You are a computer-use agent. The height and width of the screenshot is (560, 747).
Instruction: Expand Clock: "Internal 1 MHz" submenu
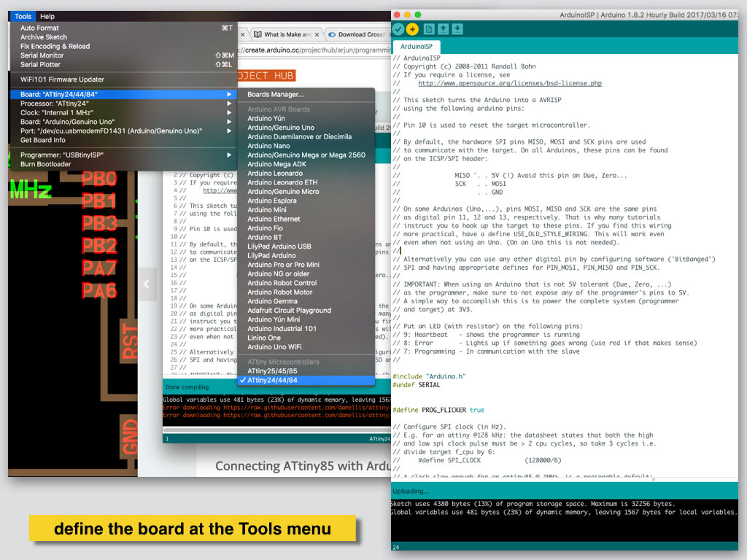123,113
